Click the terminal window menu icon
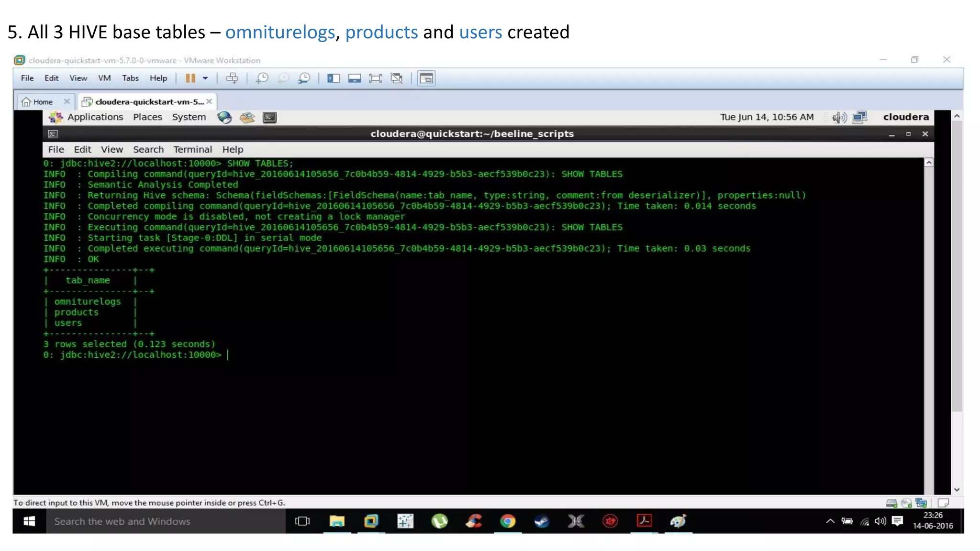The image size is (980, 551). [x=53, y=134]
